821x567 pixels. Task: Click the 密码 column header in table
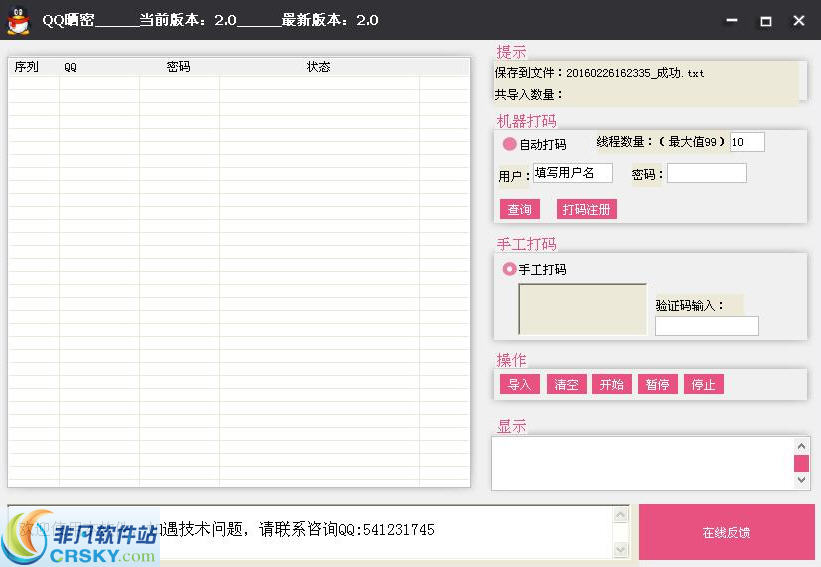[179, 67]
